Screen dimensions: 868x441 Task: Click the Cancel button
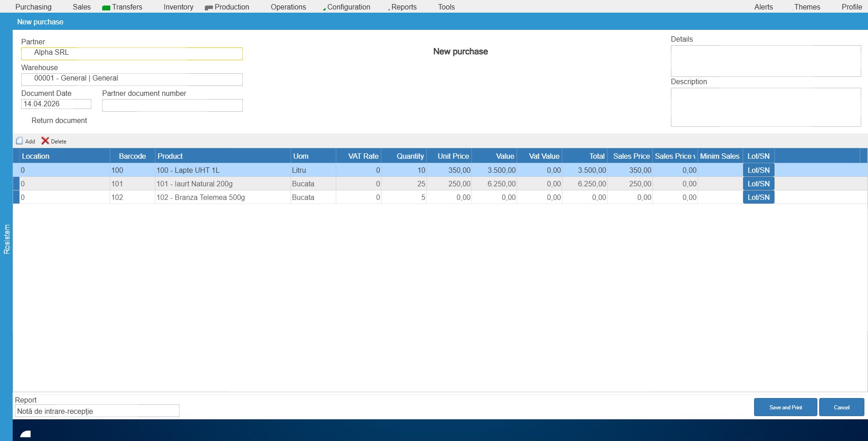pos(841,407)
